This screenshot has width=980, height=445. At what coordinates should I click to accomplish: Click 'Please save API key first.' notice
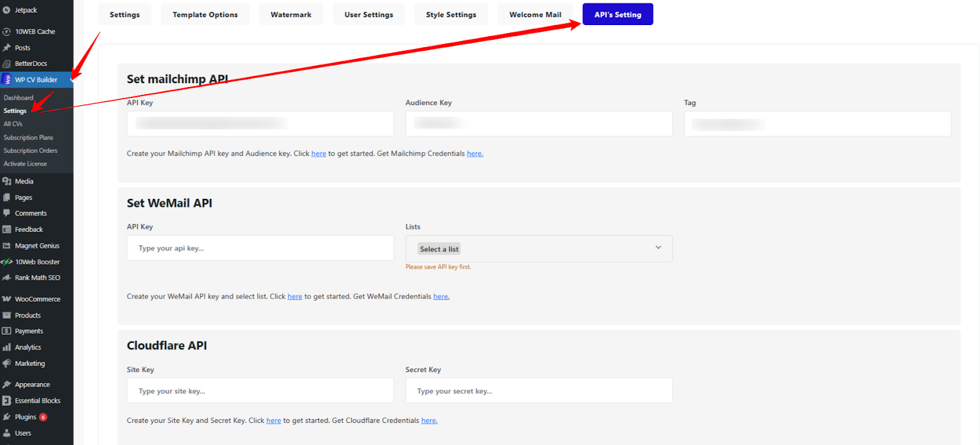point(438,267)
